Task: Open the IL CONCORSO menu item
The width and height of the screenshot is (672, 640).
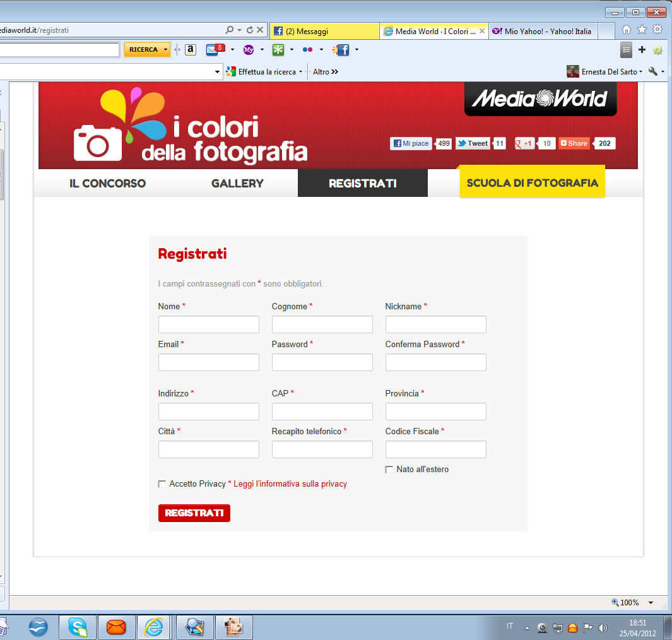Action: 107,184
